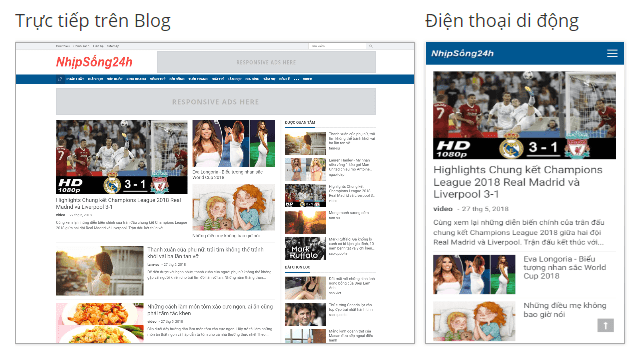The height and width of the screenshot is (361, 640).
Task: Open mother and child cartoon thumbnail on mobile
Action: tap(474, 321)
